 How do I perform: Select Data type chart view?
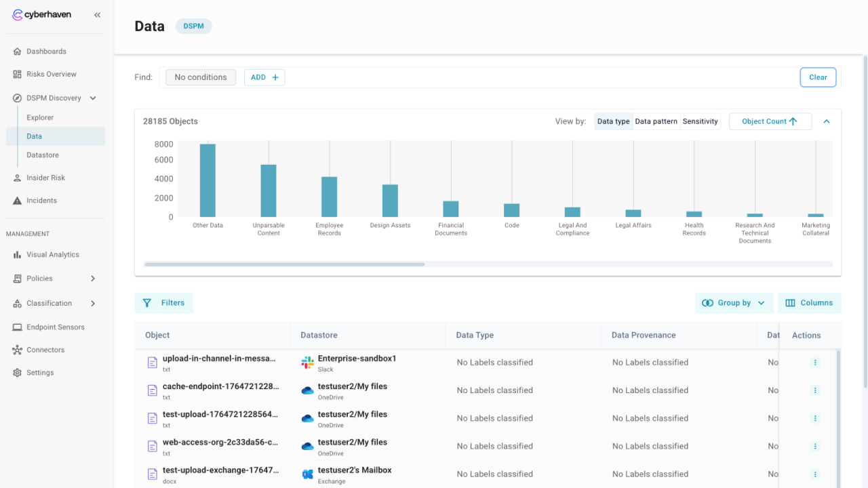pos(613,121)
